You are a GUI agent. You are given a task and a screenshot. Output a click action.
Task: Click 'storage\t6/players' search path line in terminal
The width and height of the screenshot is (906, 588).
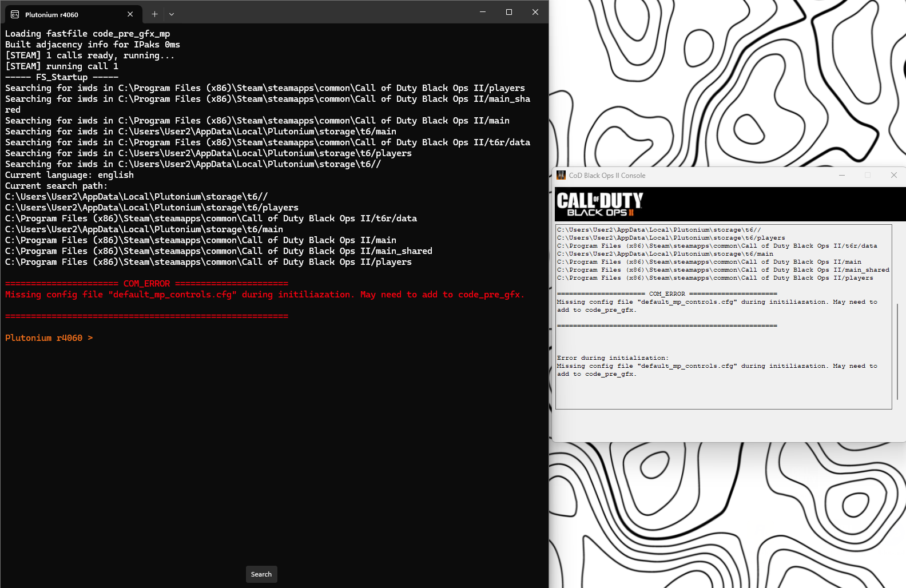pos(152,208)
